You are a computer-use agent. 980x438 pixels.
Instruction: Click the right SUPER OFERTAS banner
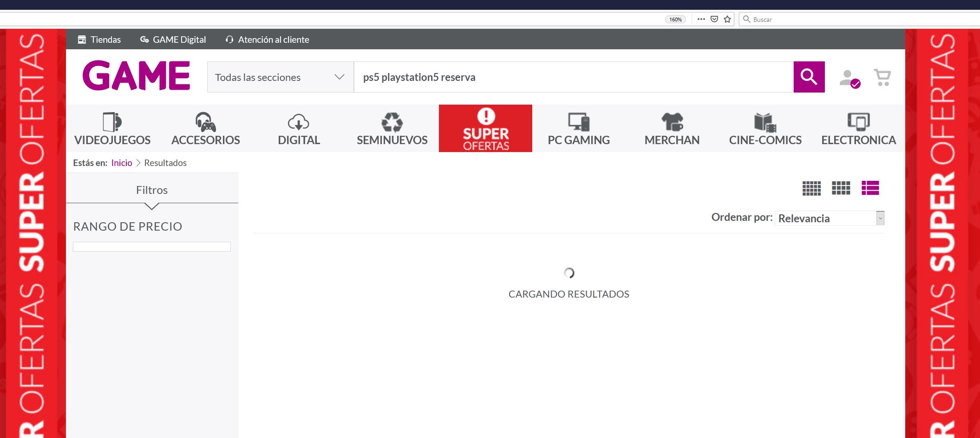point(942,233)
